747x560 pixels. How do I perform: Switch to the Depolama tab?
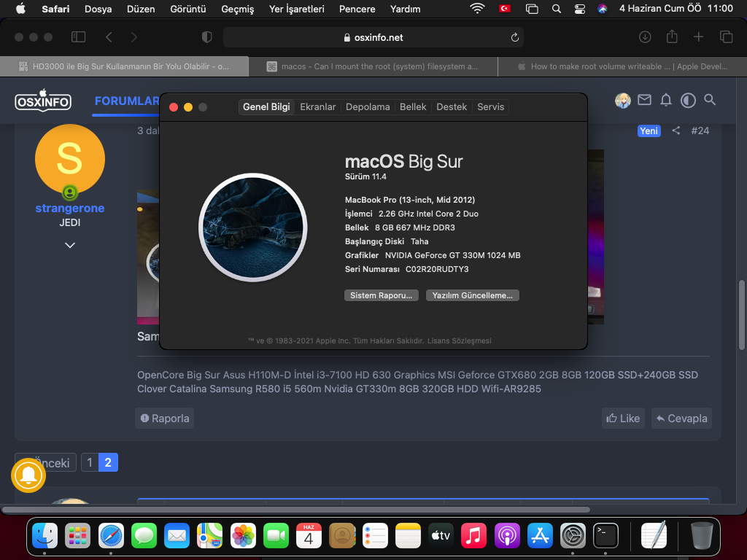(x=368, y=106)
